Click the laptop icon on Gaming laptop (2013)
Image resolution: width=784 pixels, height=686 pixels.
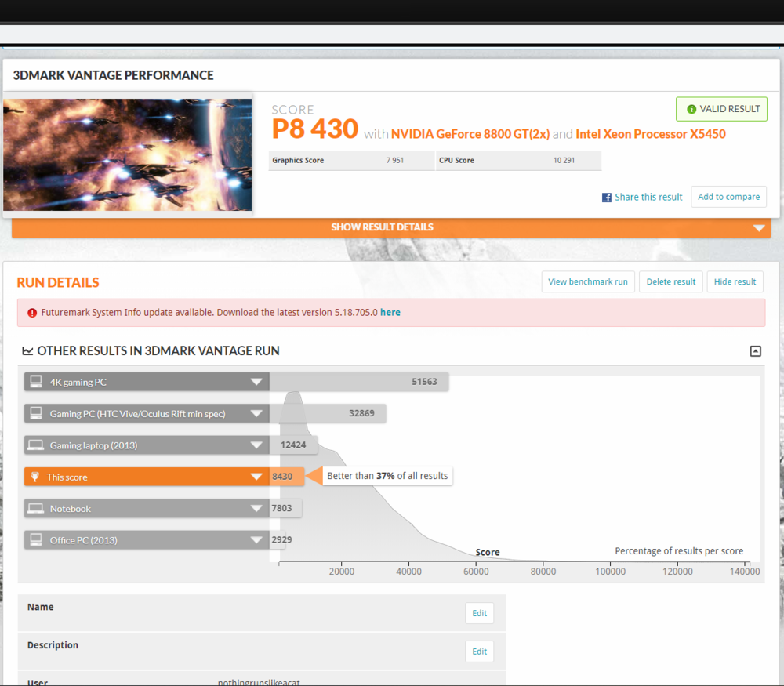(35, 445)
